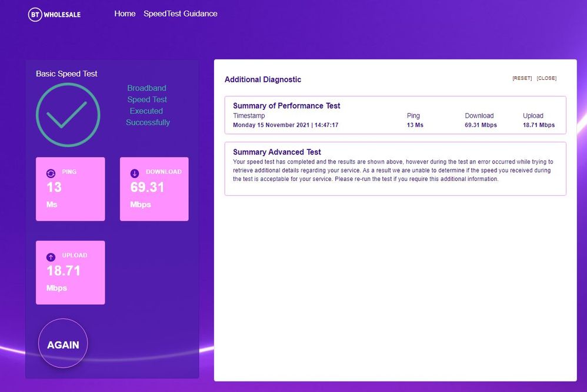Click the Basic Speed Test title
This screenshot has height=392, width=587.
click(x=66, y=73)
